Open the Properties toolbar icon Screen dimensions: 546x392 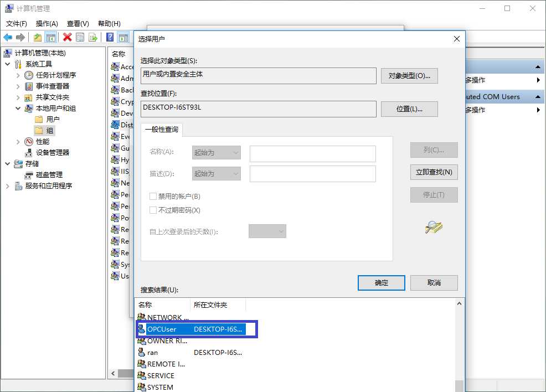(80, 37)
